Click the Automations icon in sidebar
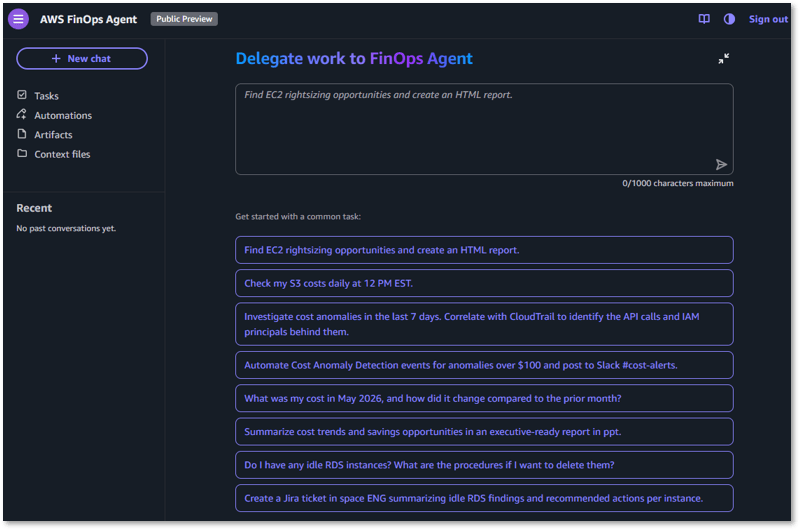The height and width of the screenshot is (530, 800). 22,114
